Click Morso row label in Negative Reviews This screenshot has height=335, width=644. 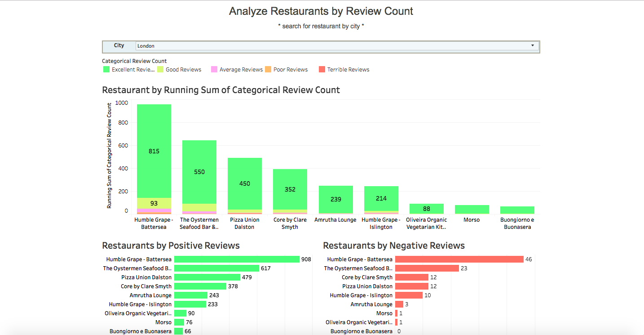(384, 313)
